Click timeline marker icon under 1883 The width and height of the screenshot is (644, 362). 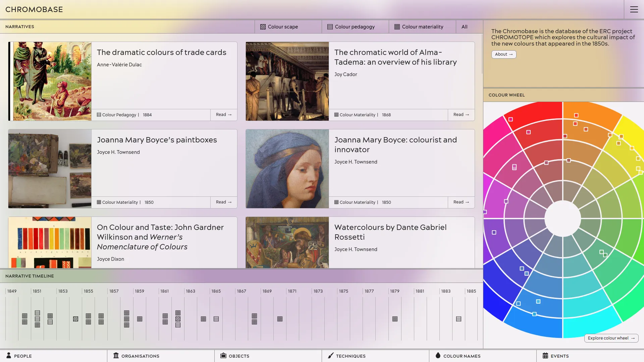click(459, 319)
